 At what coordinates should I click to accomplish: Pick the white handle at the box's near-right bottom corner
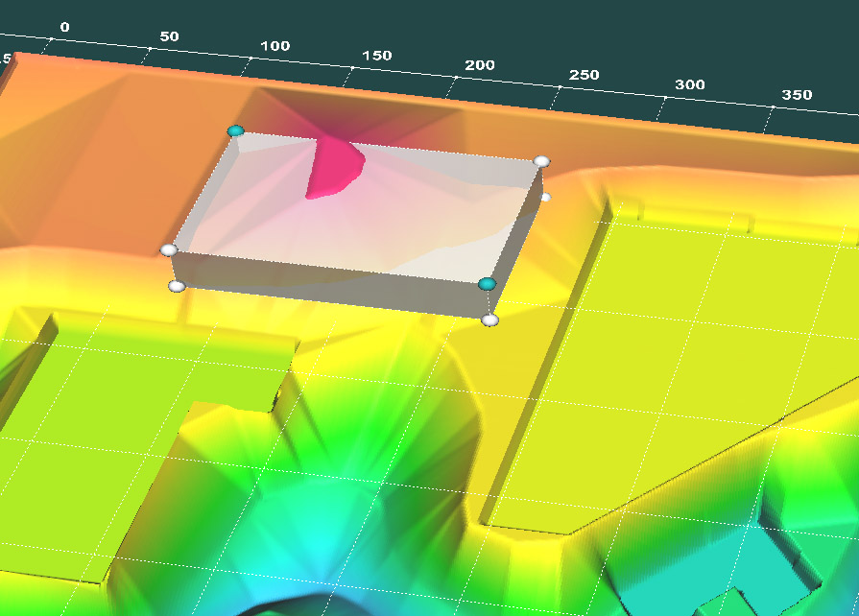click(489, 320)
